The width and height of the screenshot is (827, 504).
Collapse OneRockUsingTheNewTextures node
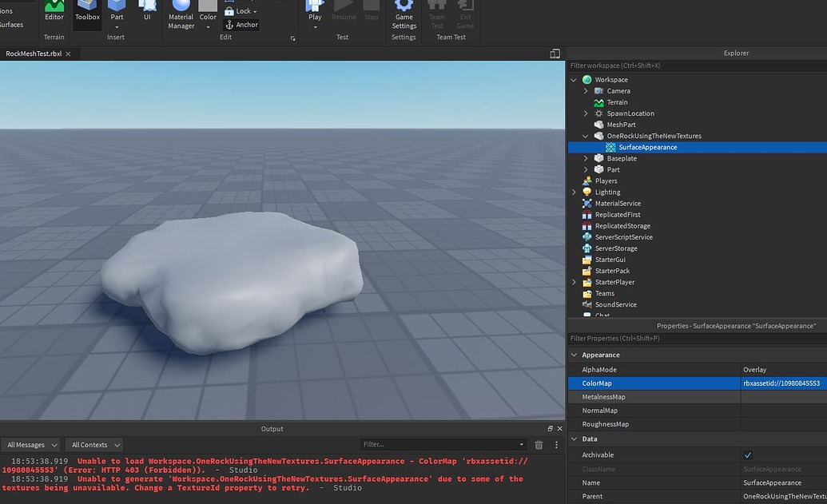point(586,136)
